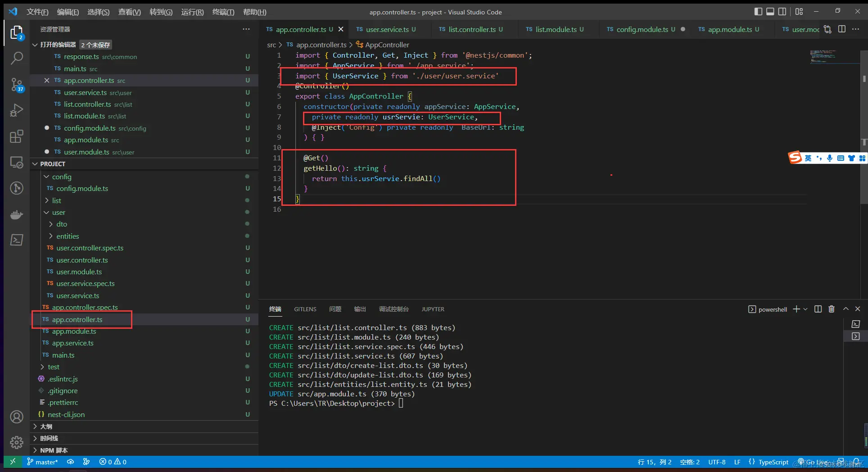
Task: Expand the list folder in explorer
Action: click(x=56, y=200)
